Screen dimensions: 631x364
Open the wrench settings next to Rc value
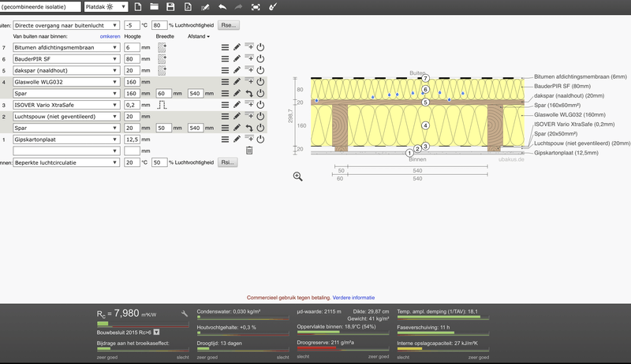(185, 314)
